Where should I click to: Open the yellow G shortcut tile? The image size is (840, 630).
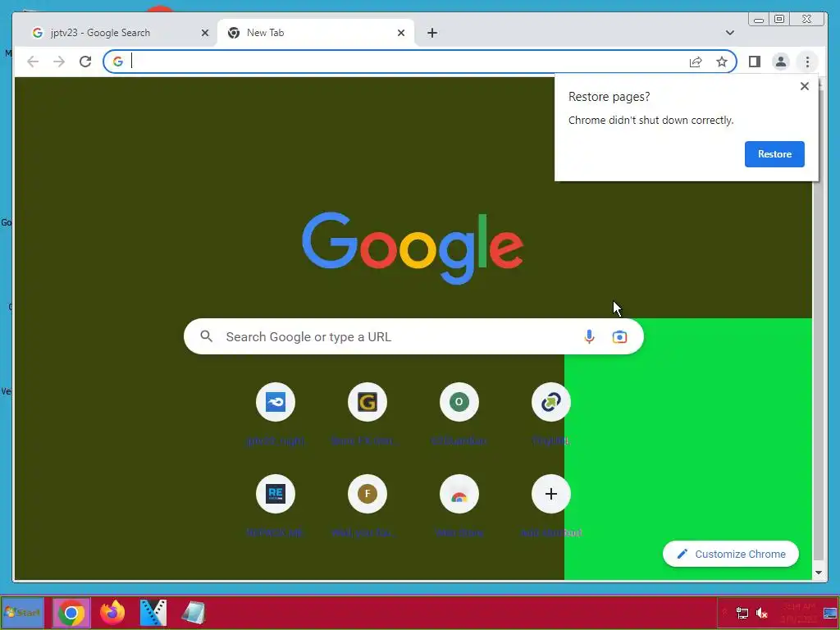(x=367, y=402)
